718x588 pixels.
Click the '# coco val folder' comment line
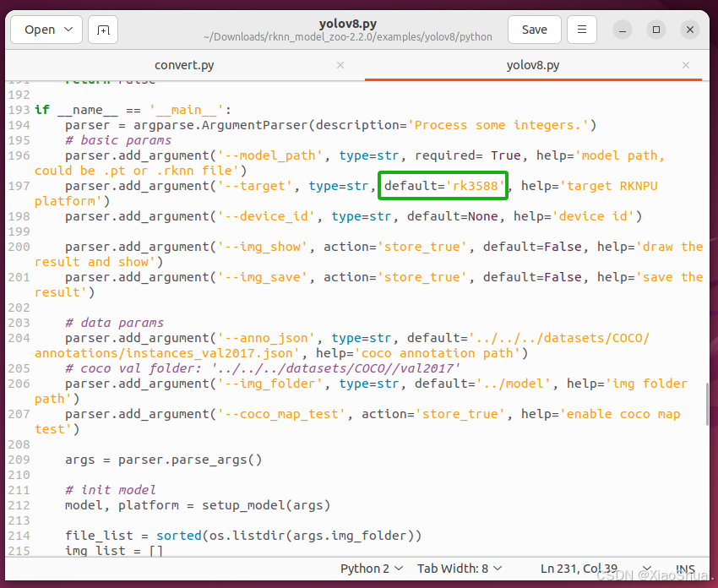pos(263,368)
